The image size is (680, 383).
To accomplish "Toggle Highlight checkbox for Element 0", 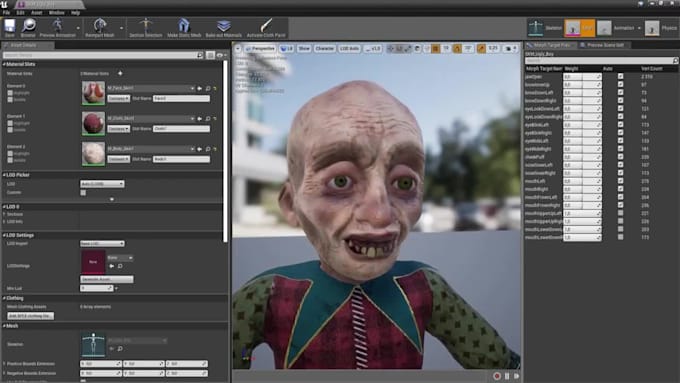I will click(x=10, y=93).
